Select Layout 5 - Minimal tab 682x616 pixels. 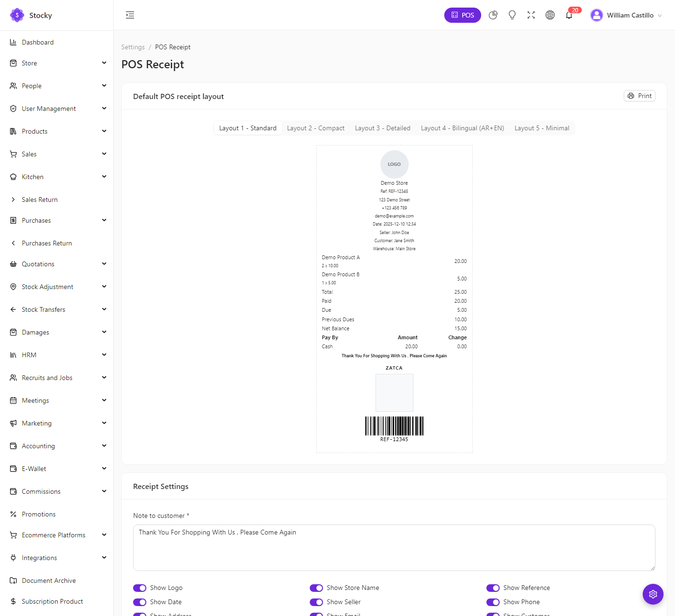(x=542, y=128)
